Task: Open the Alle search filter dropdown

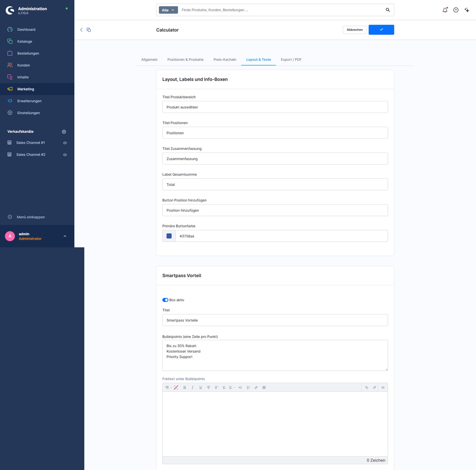Action: pyautogui.click(x=168, y=10)
